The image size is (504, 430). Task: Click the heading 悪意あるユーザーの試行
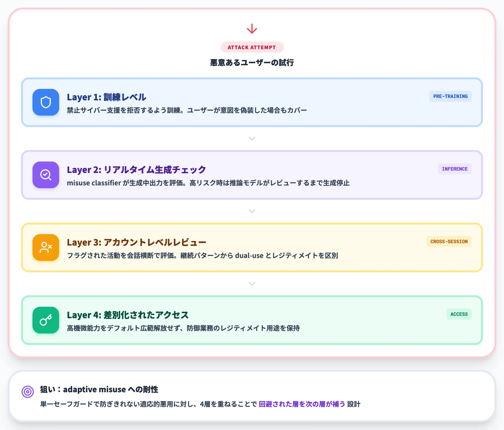pos(252,63)
